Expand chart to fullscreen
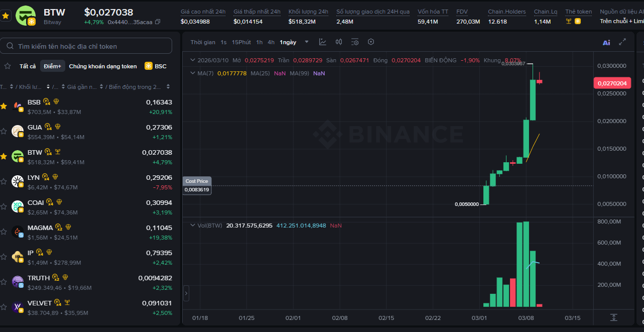Screen dimensions: 644x332 point(622,42)
